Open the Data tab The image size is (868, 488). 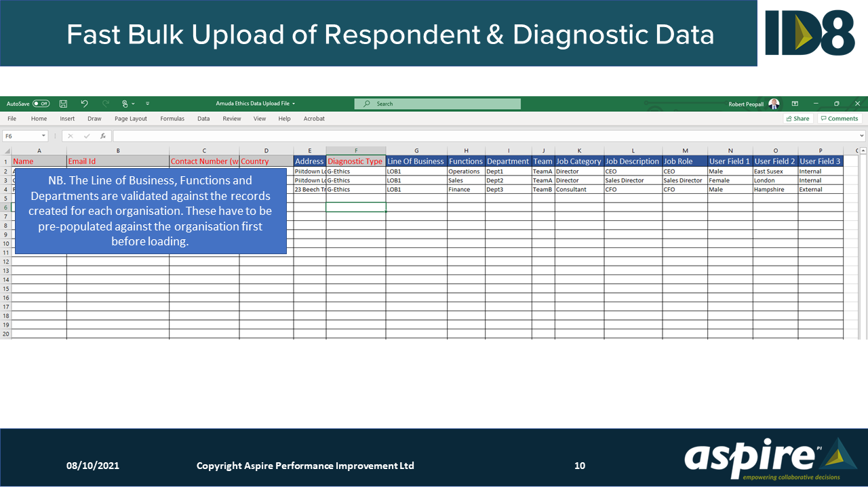point(203,119)
